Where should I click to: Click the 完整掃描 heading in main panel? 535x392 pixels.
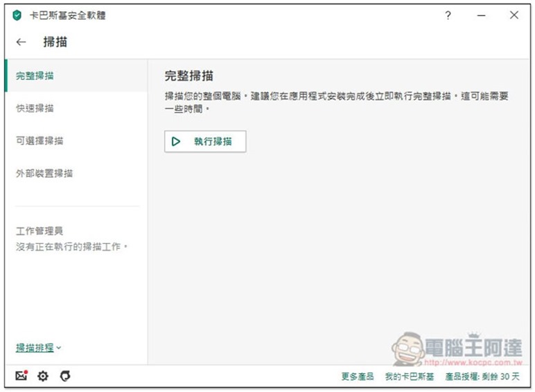tap(189, 75)
